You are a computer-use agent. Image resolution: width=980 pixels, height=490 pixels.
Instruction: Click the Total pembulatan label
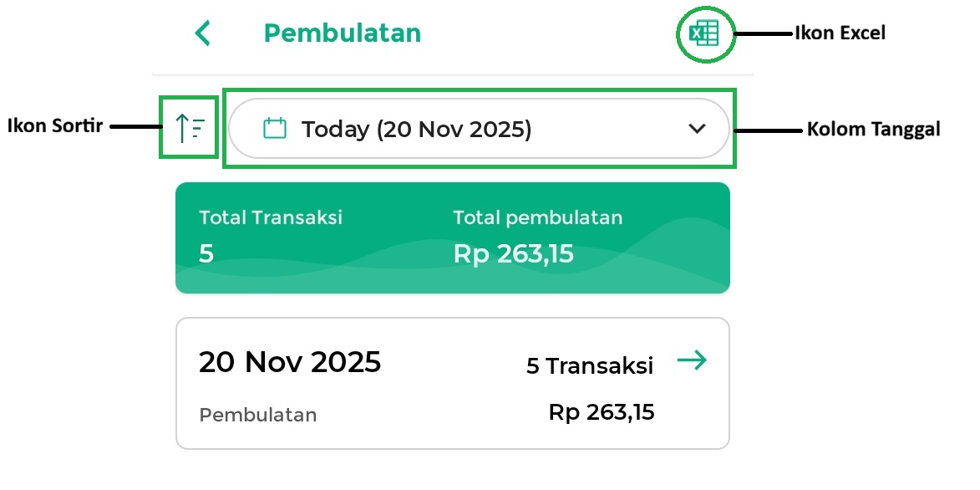pos(537,217)
